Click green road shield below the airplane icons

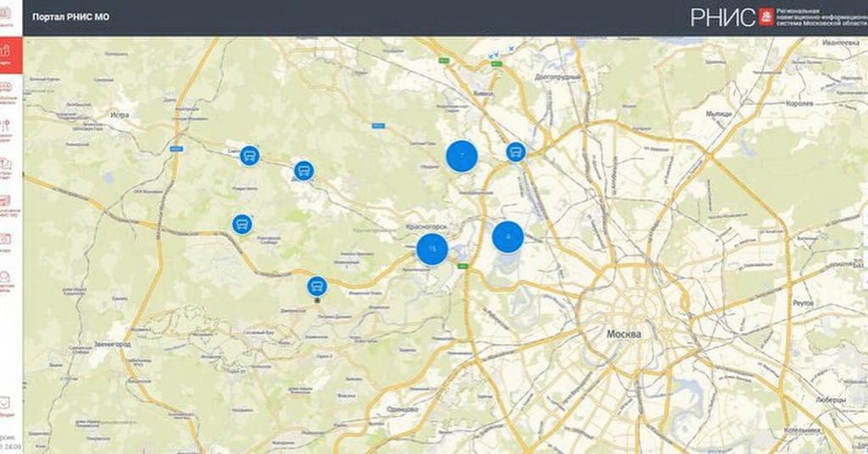tap(496, 64)
